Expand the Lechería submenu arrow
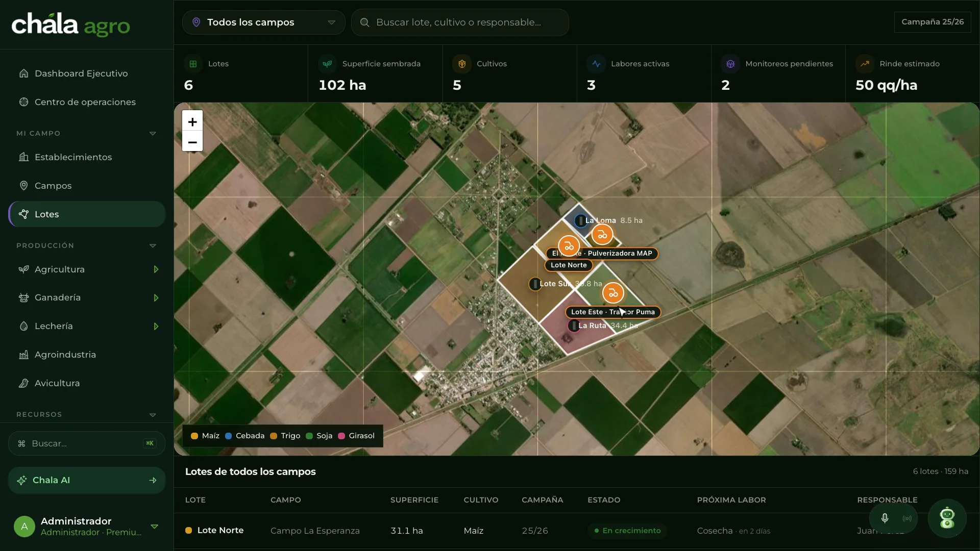 point(156,327)
